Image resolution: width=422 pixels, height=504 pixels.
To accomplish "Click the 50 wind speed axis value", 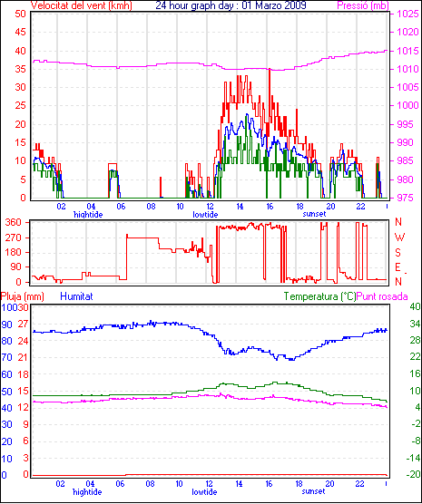I will pos(20,14).
